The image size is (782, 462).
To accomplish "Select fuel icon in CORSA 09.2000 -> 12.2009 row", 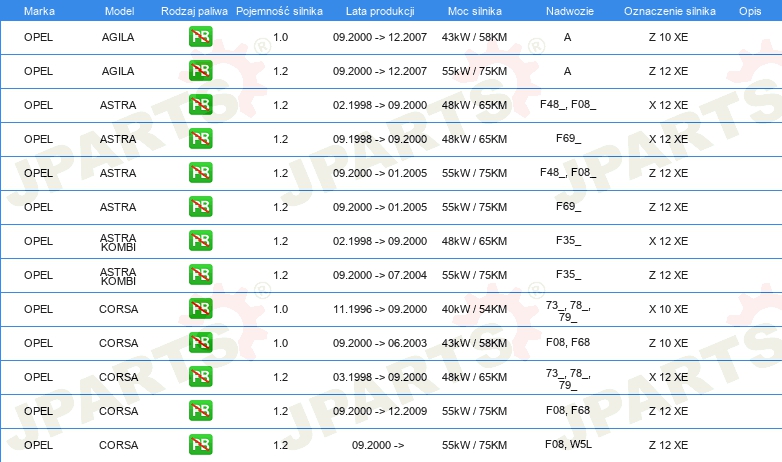I will (x=200, y=411).
